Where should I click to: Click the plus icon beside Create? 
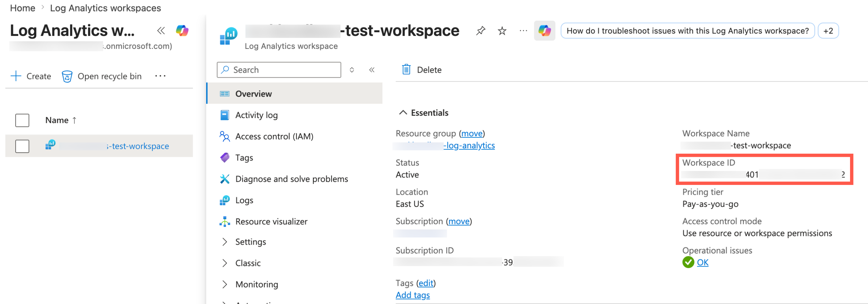point(16,76)
